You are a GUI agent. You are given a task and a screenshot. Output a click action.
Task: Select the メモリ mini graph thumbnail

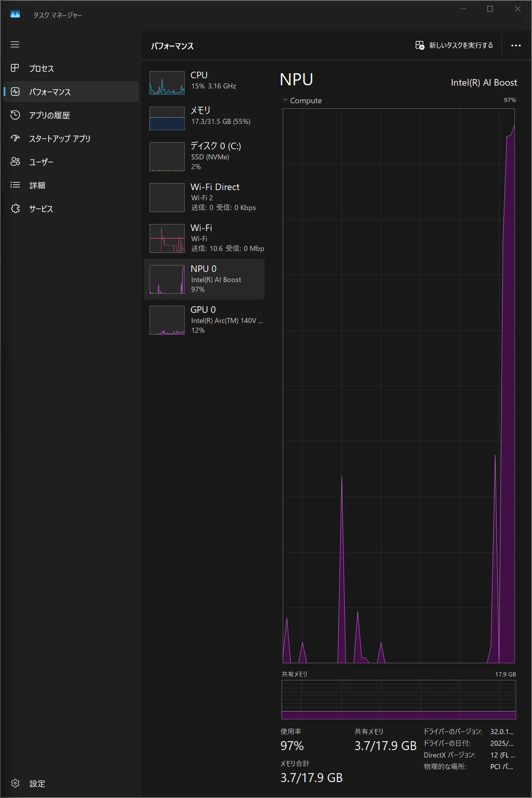tap(167, 118)
